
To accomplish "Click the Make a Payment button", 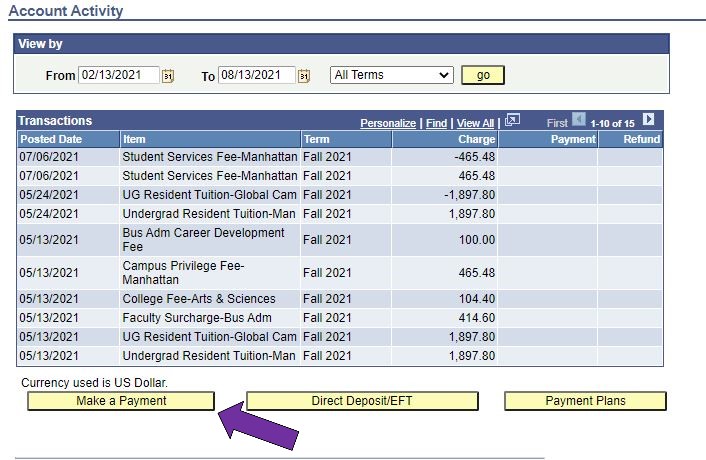I will tap(121, 401).
